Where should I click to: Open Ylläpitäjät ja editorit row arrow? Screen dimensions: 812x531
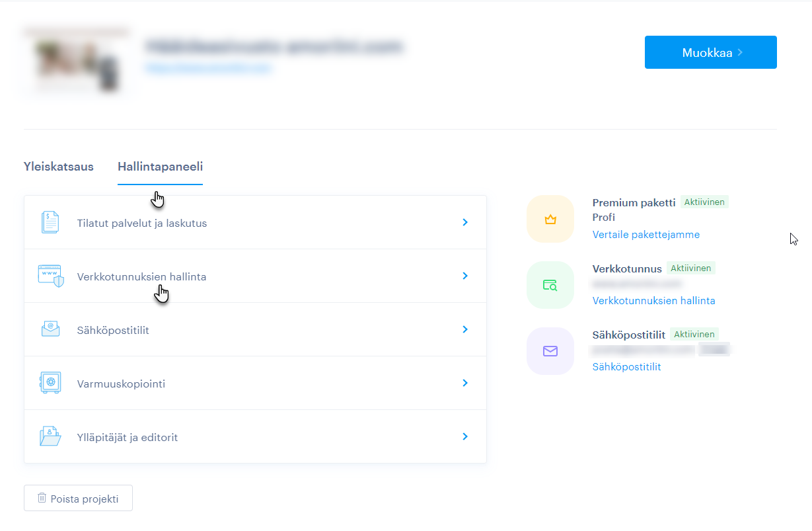pyautogui.click(x=465, y=436)
